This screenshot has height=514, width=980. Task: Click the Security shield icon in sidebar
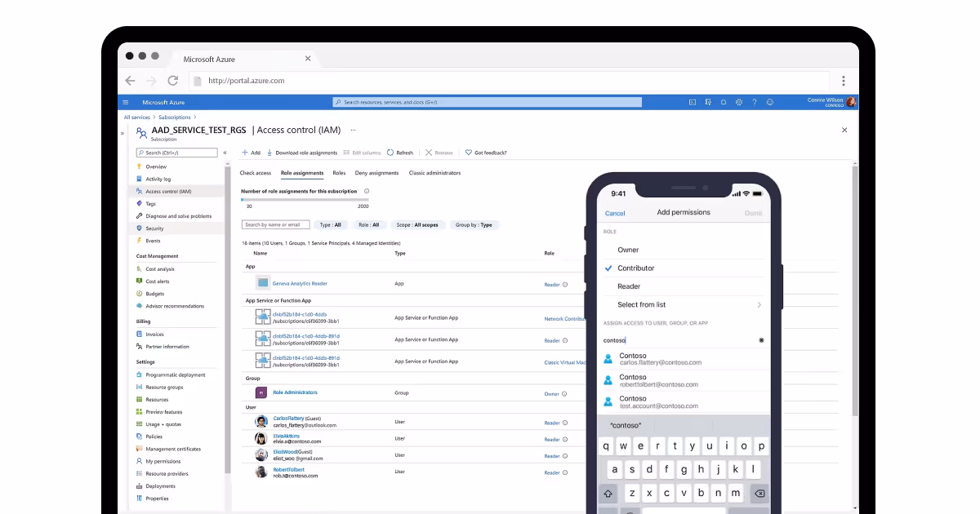click(140, 228)
